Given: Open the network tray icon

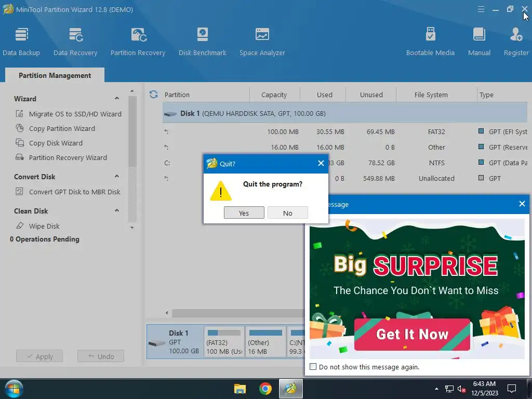Looking at the screenshot, I should click(x=449, y=389).
